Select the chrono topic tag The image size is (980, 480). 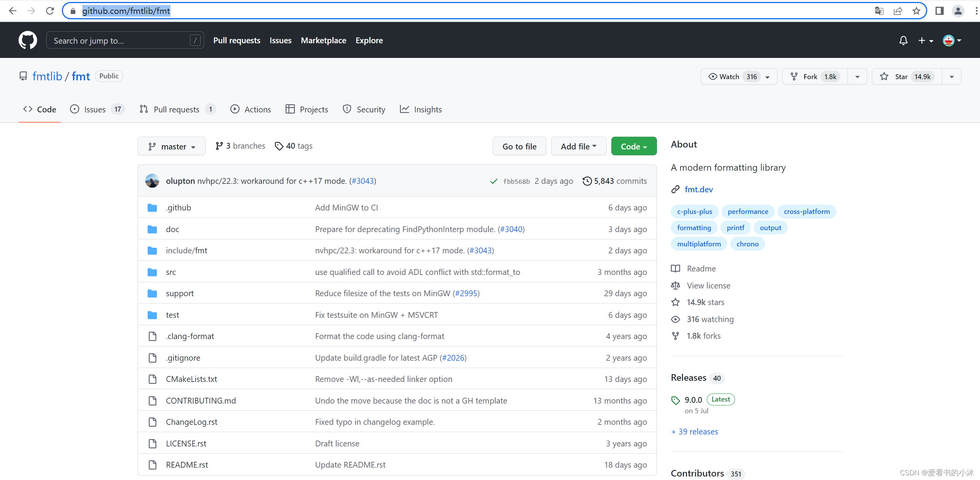pyautogui.click(x=747, y=244)
